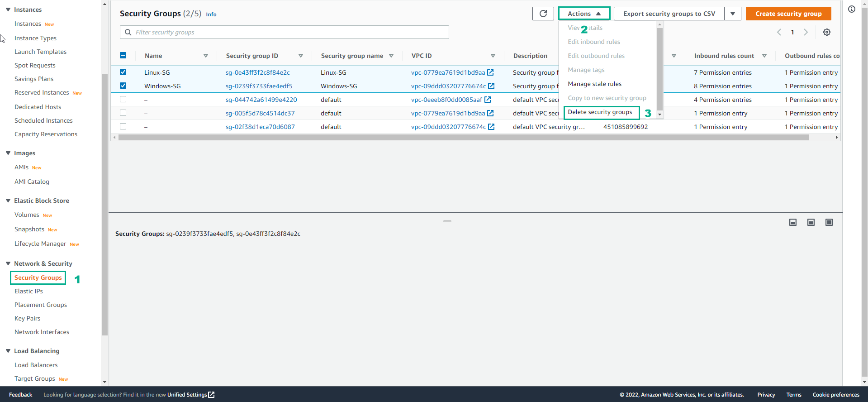
Task: Open sg-0239f3733fae4edf5 security group link
Action: tap(259, 86)
